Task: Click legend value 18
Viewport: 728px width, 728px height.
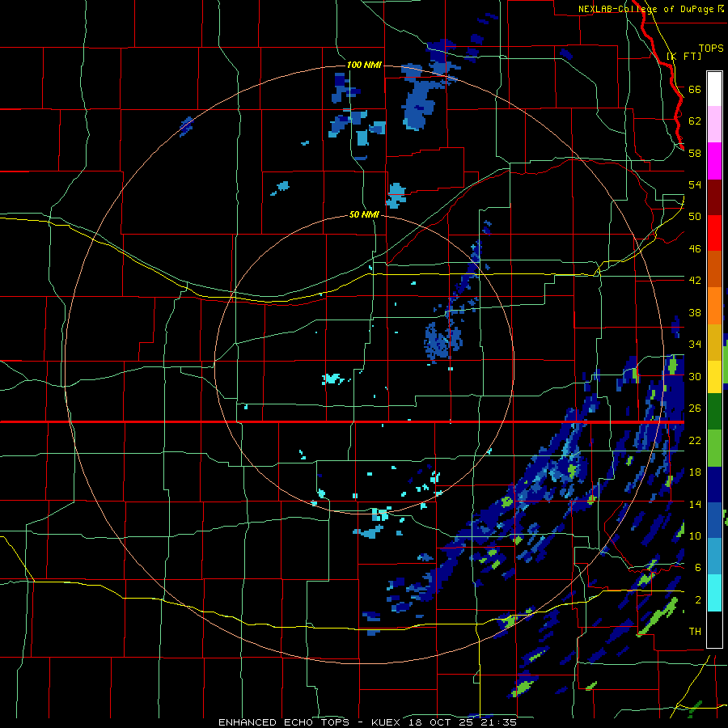Action: point(695,472)
